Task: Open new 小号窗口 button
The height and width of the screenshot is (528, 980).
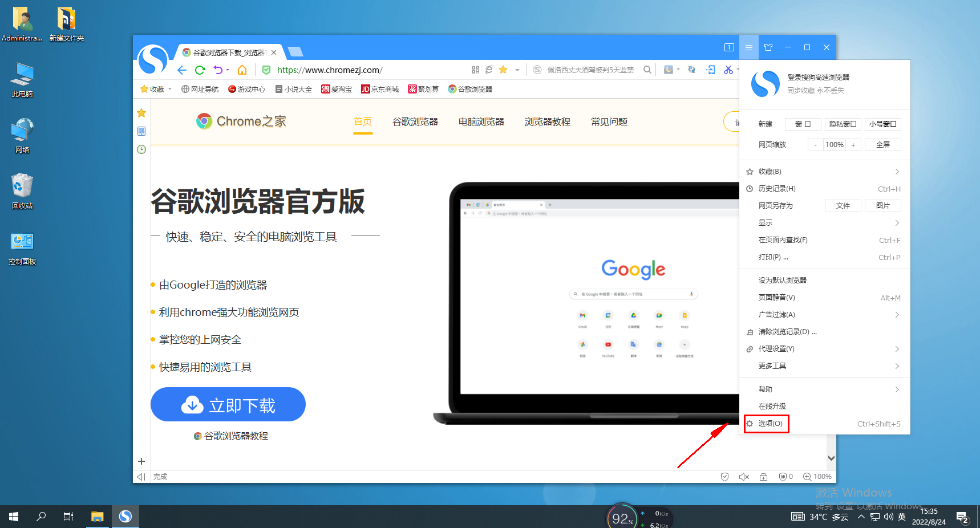Action: [x=882, y=124]
